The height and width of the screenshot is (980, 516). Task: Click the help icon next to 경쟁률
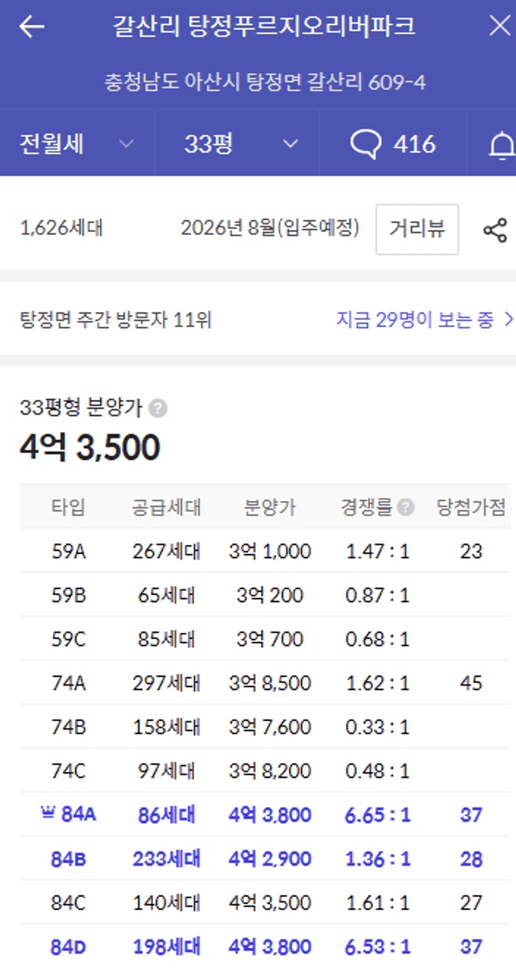point(406,507)
